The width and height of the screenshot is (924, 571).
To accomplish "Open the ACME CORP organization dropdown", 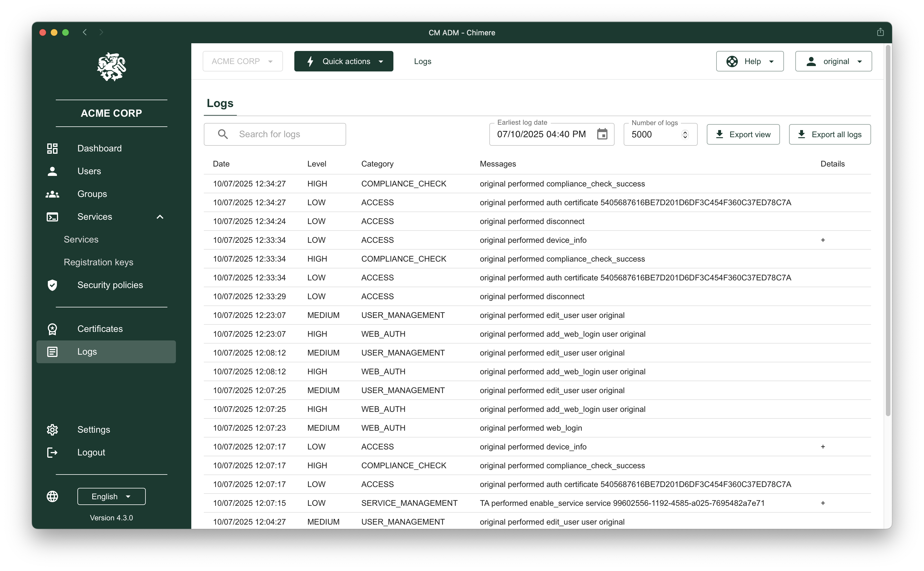I will click(243, 61).
